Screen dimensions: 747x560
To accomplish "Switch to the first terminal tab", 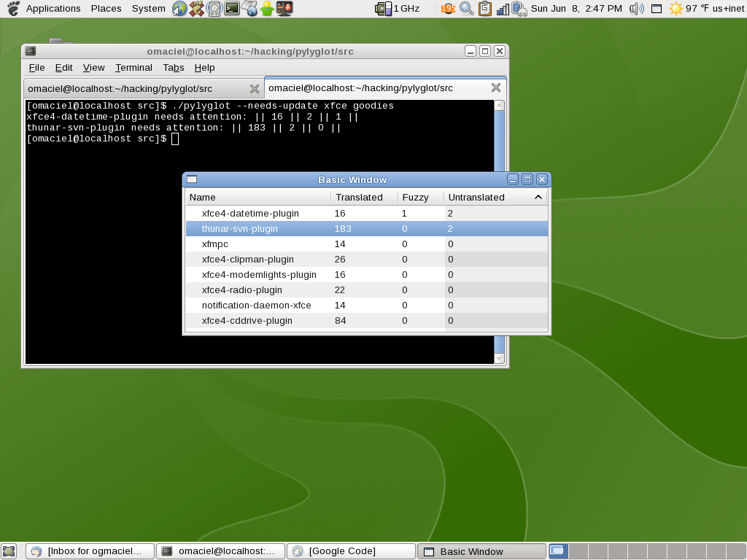I will click(x=120, y=89).
